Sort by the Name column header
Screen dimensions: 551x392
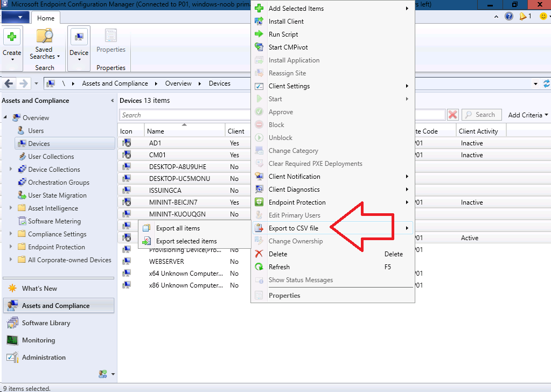click(185, 131)
